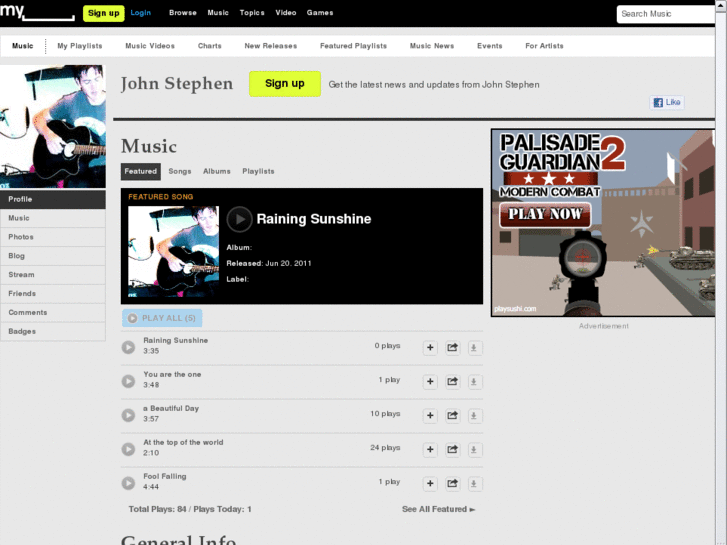Play the track 'Fool Falling'
This screenshot has width=727, height=545.
[128, 483]
